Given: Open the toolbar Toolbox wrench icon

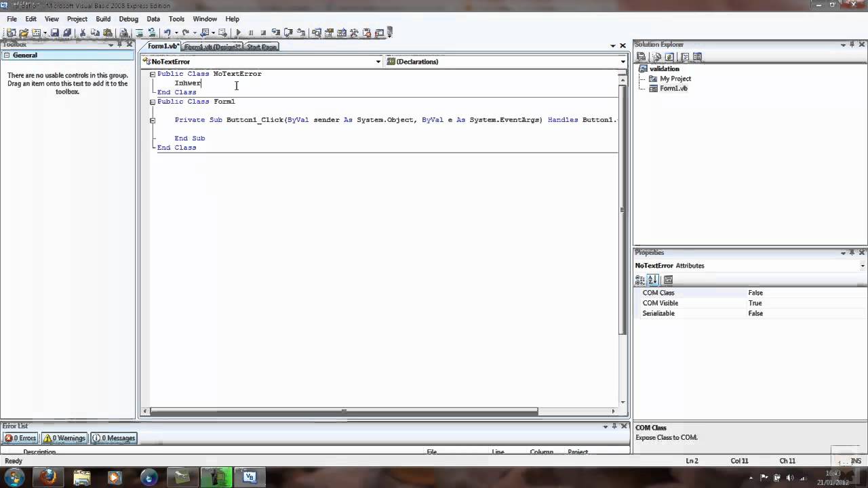Looking at the screenshot, I should click(x=354, y=33).
